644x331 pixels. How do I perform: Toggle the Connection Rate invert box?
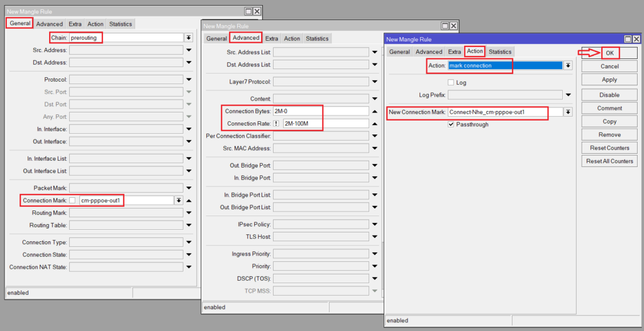(x=276, y=124)
